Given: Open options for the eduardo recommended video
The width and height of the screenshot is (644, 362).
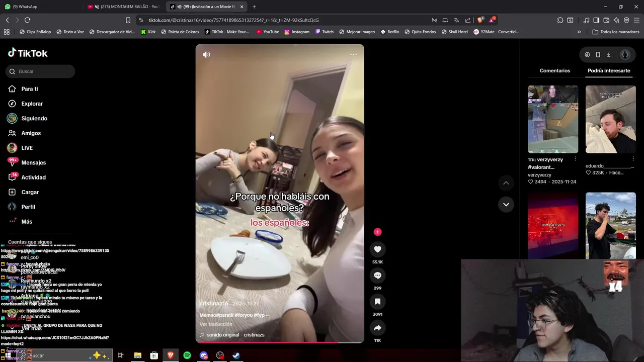Looking at the screenshot, I should [x=633, y=159].
